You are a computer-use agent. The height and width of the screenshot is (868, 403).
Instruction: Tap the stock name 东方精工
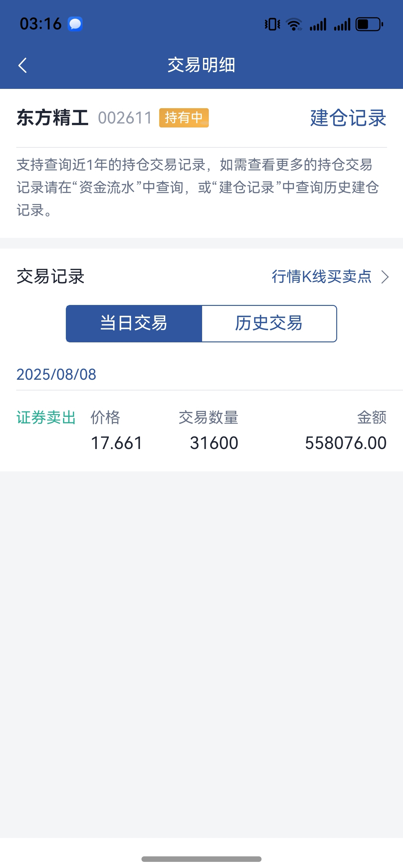tap(53, 118)
